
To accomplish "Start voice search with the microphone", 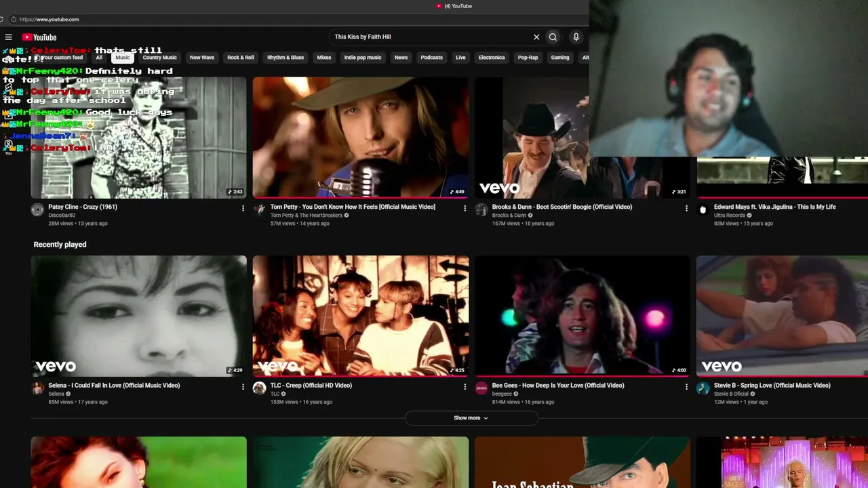I will click(576, 37).
